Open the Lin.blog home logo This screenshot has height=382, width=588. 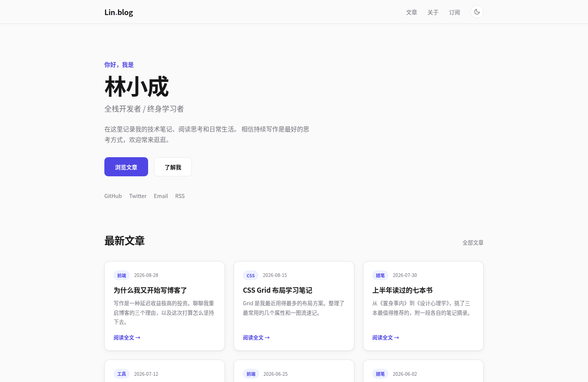119,12
